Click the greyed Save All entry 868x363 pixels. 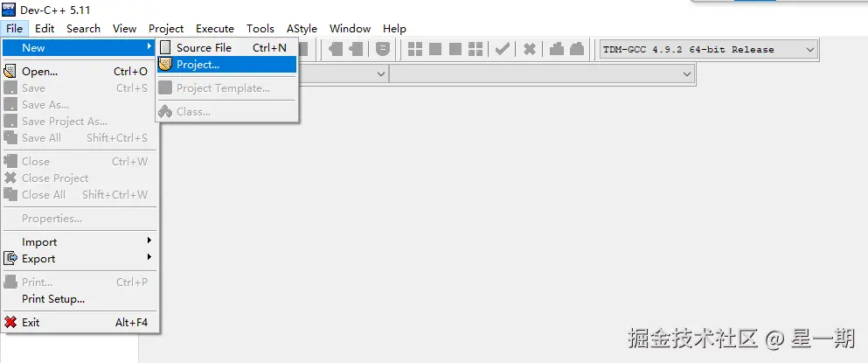(80, 137)
